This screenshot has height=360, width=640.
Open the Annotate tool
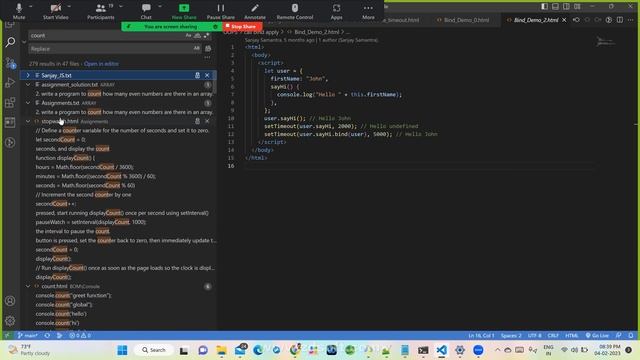coord(255,11)
